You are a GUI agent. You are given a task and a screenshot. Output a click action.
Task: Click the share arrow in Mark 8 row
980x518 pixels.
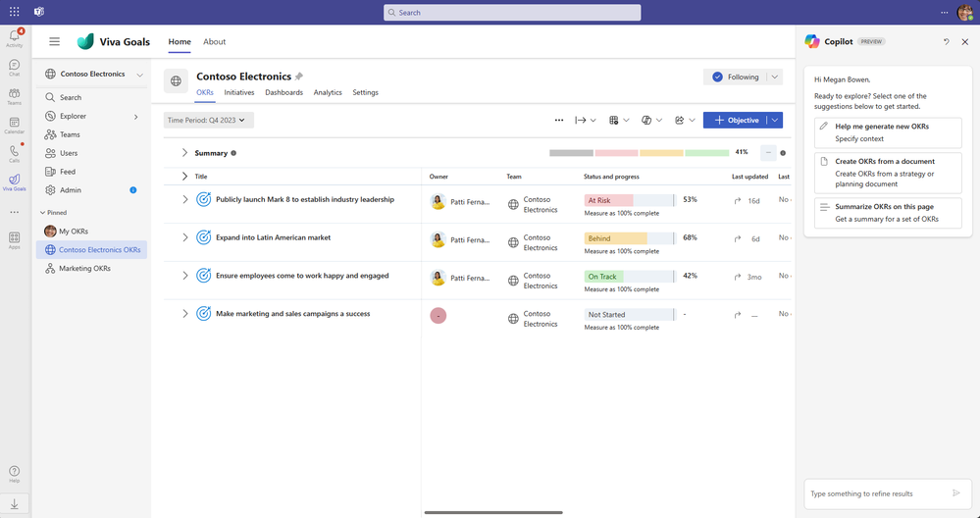coord(738,200)
